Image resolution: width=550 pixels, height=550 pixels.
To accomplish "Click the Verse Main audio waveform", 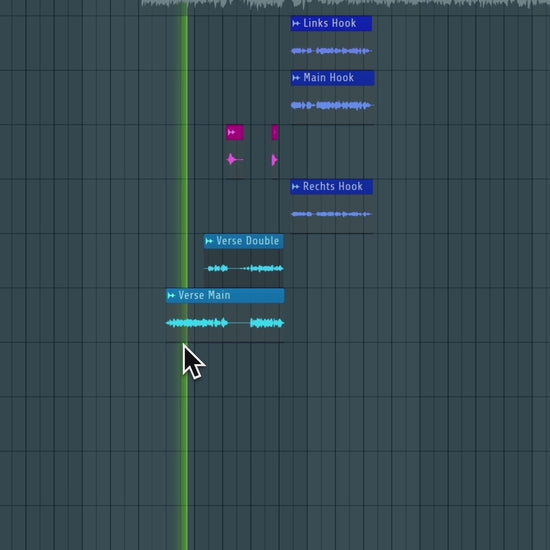I will tap(225, 323).
